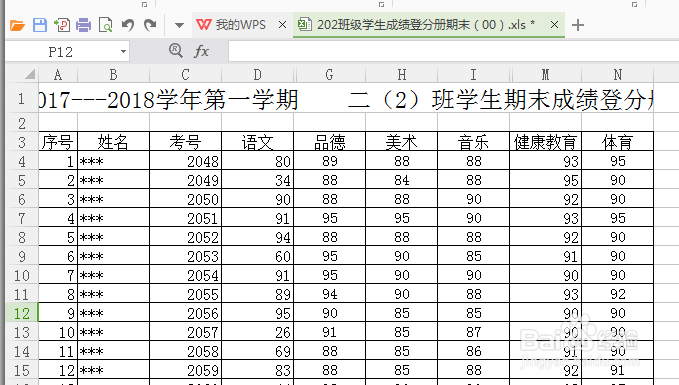Close the 我的WPS tab
This screenshot has width=679, height=385.
[282, 25]
